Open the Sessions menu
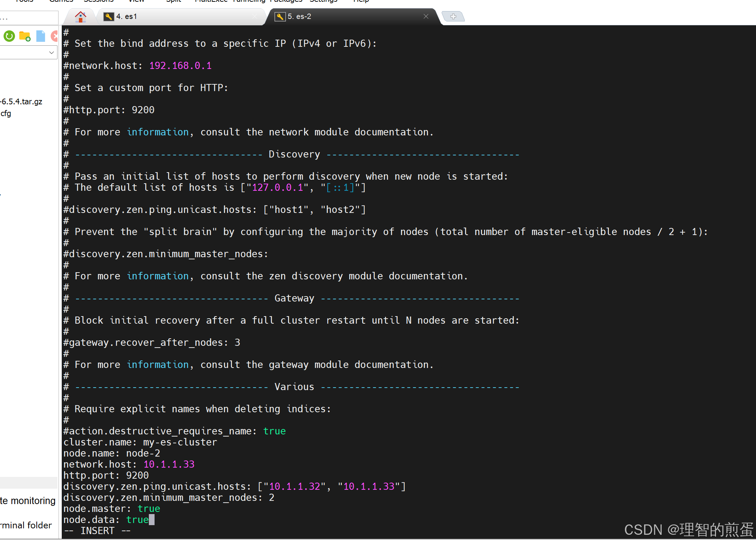This screenshot has height=543, width=756. pyautogui.click(x=99, y=1)
